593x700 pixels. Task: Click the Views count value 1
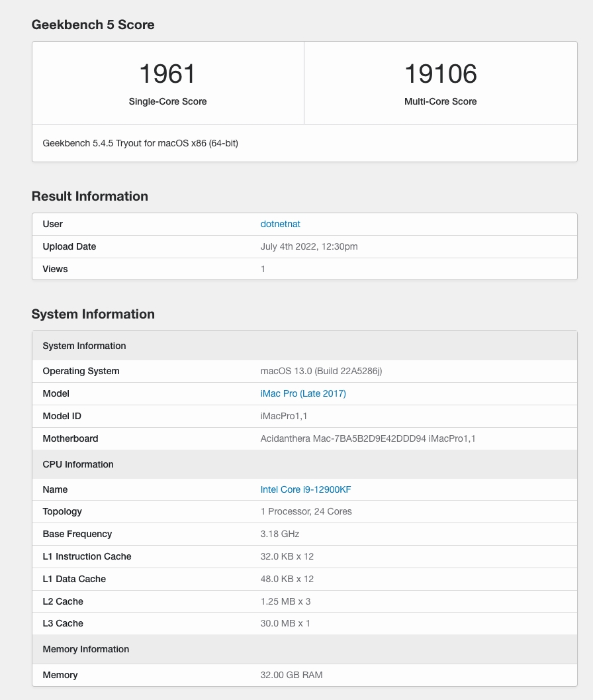coord(263,269)
